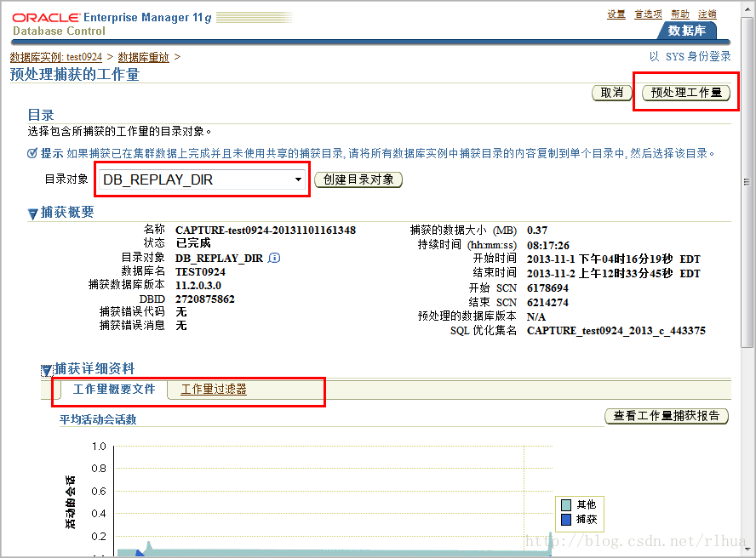Click the 取消 button
Image resolution: width=756 pixels, height=558 pixels.
(612, 93)
